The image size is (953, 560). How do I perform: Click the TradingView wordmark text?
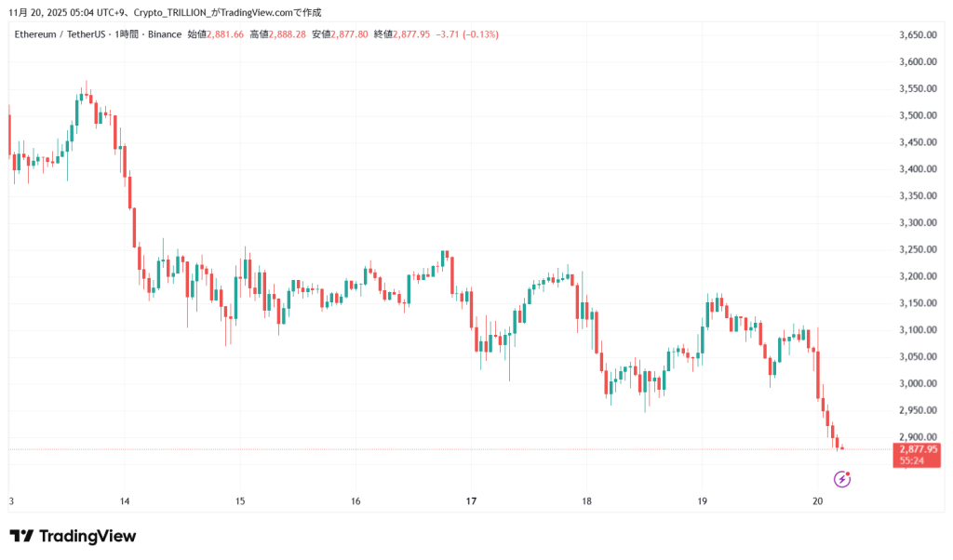[x=87, y=536]
